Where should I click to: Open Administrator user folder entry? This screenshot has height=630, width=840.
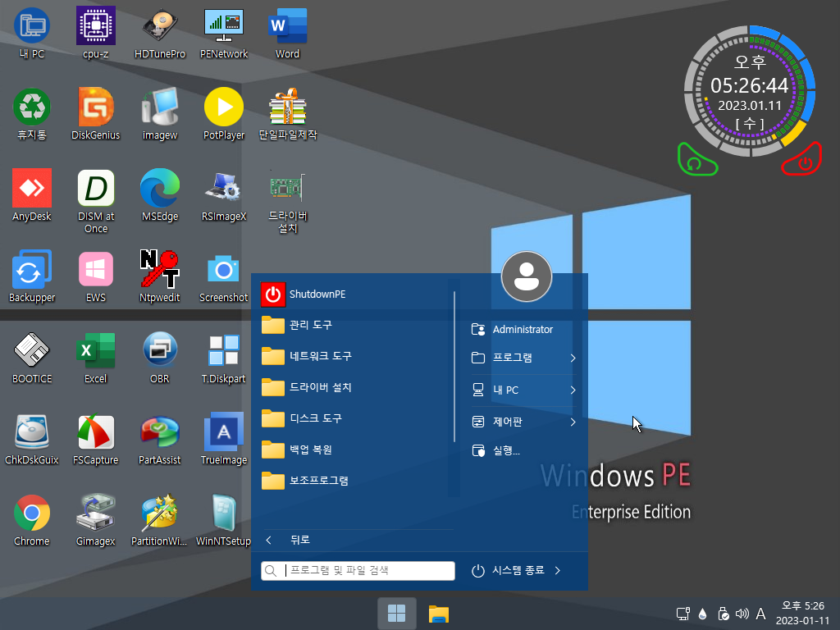pyautogui.click(x=523, y=330)
